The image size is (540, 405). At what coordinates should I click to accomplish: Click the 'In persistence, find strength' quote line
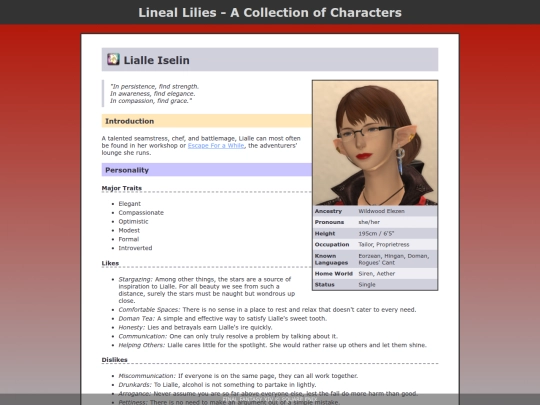click(x=154, y=86)
